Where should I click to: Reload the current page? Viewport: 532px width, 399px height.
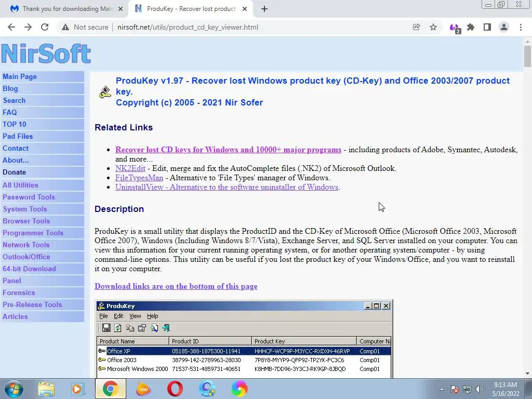click(x=45, y=27)
